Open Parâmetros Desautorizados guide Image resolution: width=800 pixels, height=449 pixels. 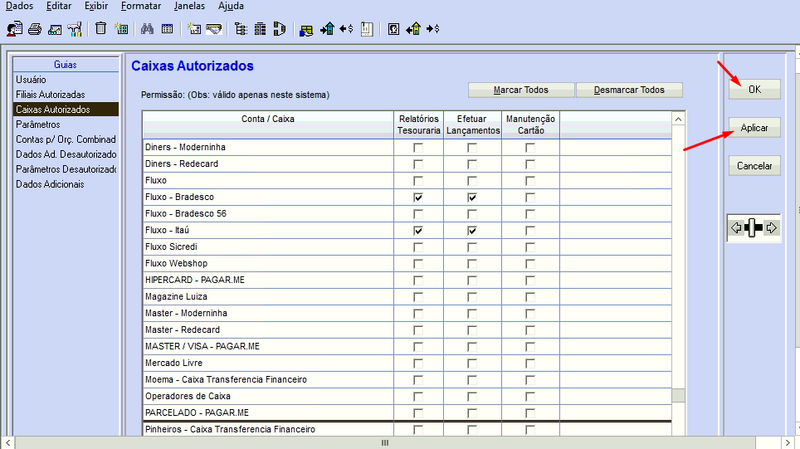[x=66, y=169]
